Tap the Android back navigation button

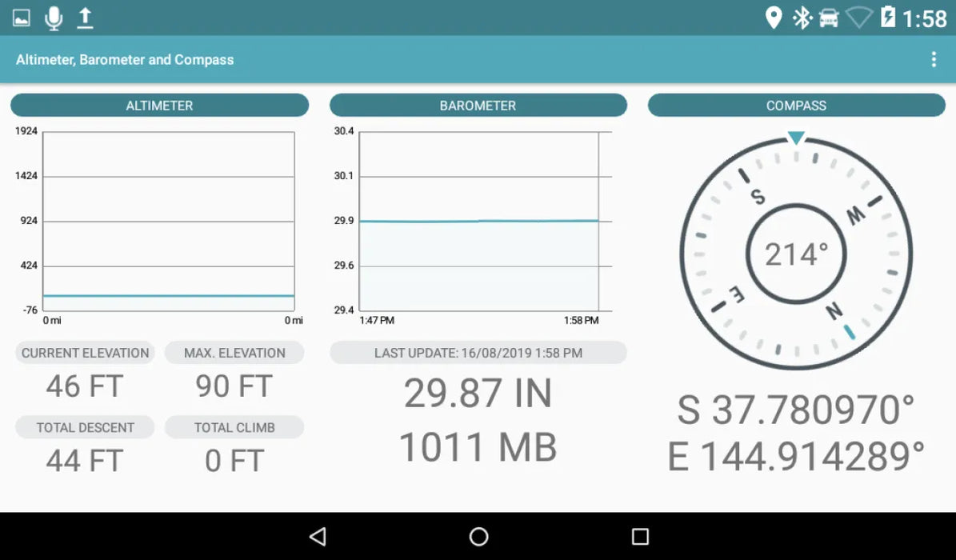318,536
